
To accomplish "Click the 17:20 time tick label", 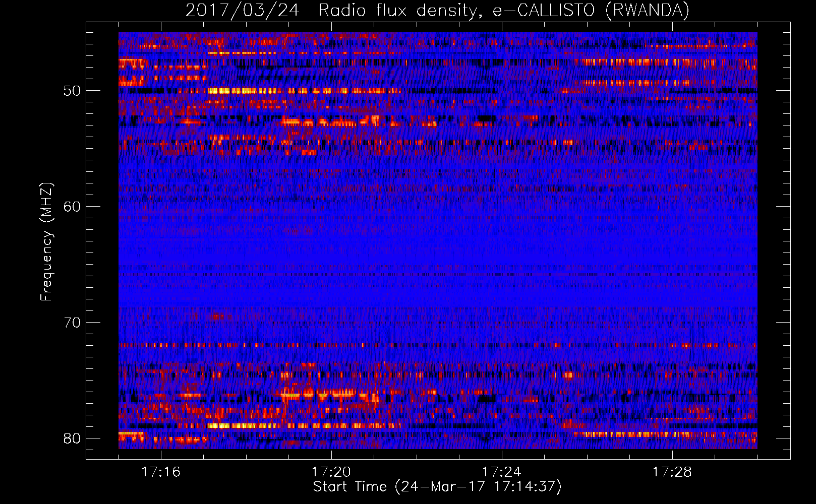I will 331,472.
